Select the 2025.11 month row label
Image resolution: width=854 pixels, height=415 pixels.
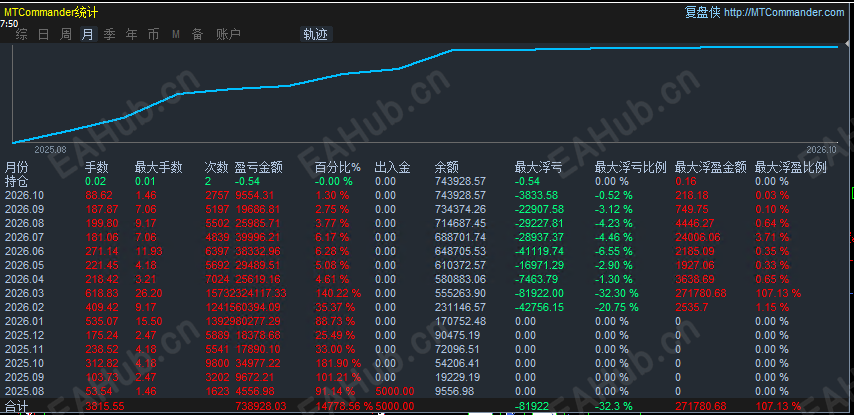[x=23, y=349]
